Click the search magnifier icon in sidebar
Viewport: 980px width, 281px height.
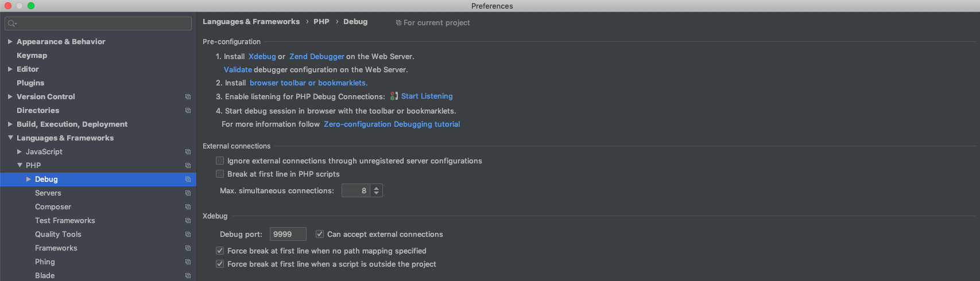coord(12,24)
